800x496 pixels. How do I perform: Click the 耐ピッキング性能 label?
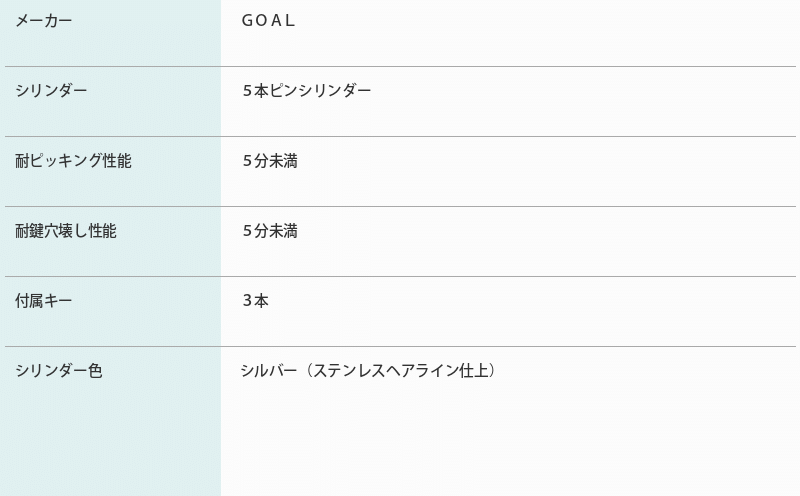point(73,161)
